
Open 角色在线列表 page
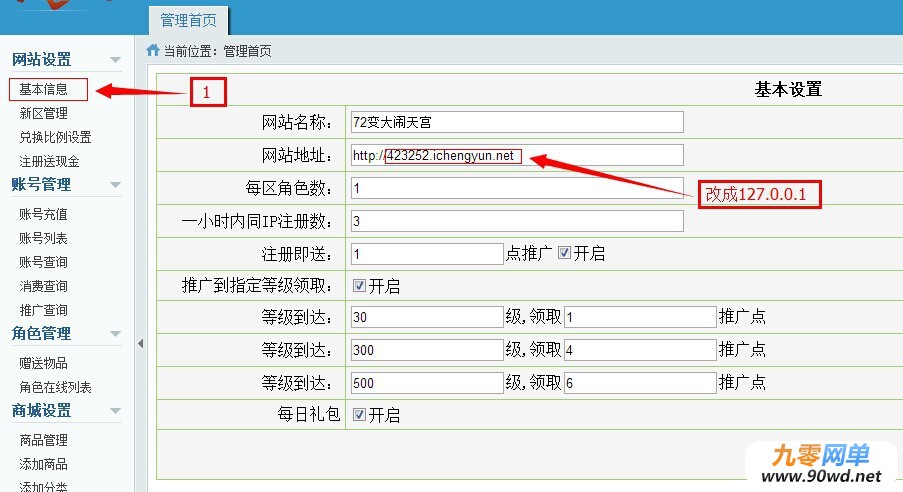click(x=55, y=387)
